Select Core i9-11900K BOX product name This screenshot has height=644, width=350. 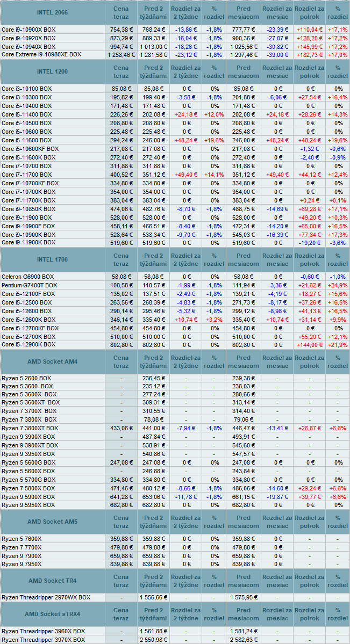click(x=28, y=243)
